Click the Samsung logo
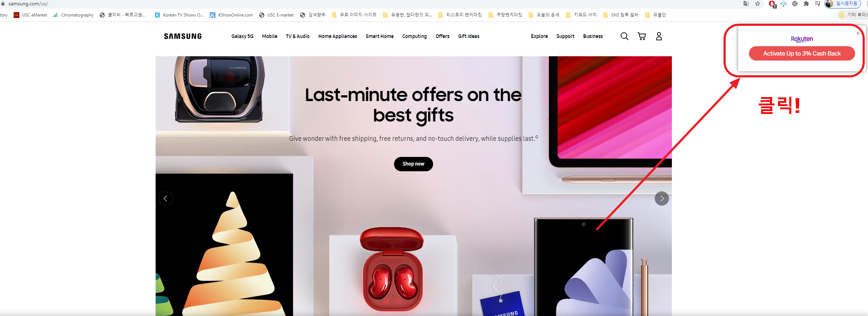The height and width of the screenshot is (316, 868). point(183,36)
